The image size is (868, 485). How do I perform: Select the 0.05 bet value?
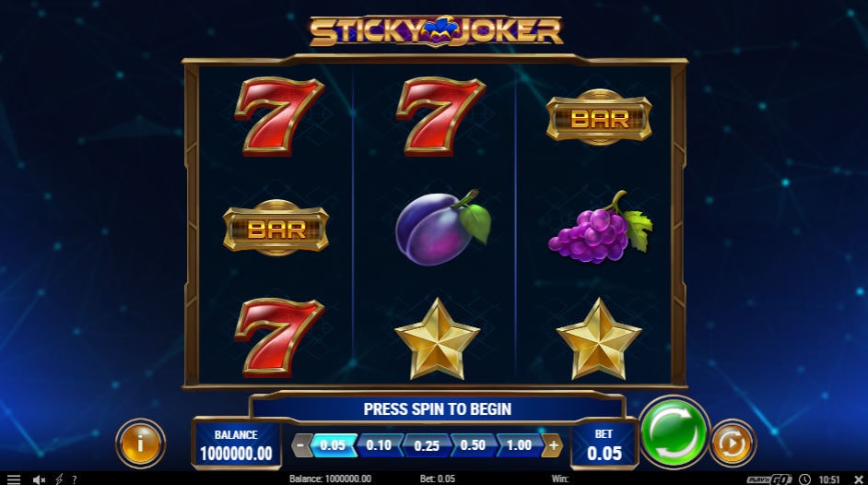click(x=333, y=445)
